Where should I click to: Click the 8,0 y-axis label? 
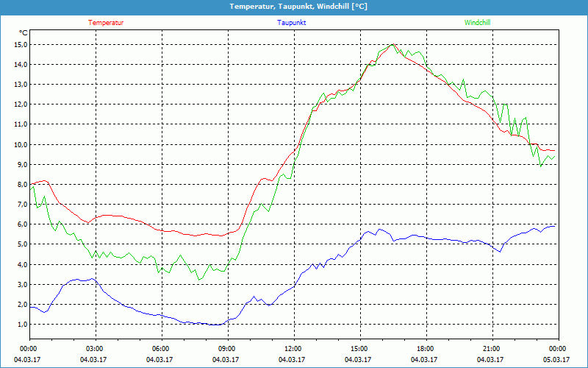(x=22, y=185)
